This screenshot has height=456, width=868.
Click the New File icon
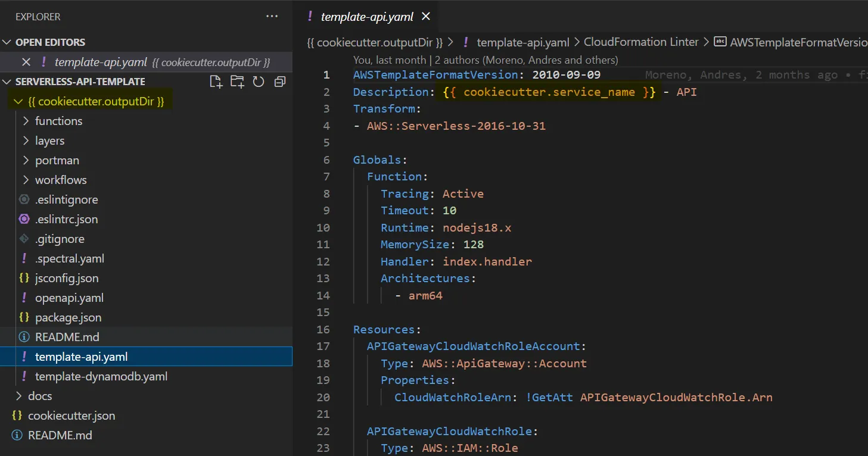click(x=216, y=82)
